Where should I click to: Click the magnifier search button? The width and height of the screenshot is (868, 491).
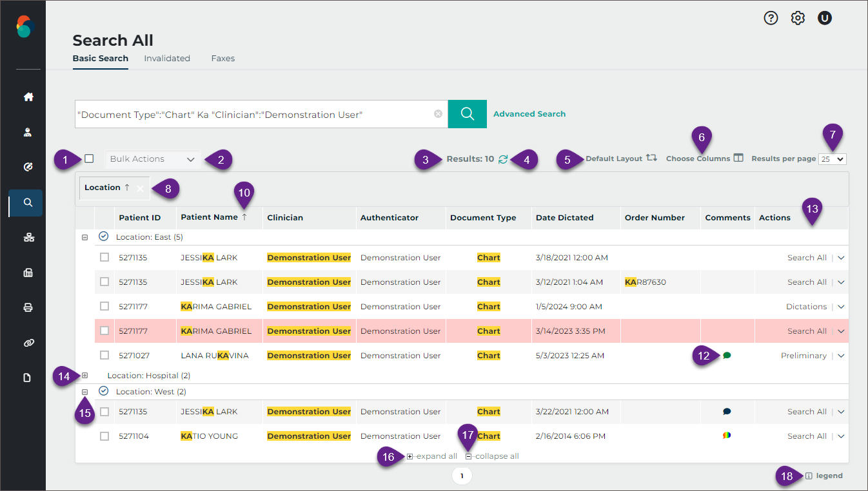coord(467,114)
